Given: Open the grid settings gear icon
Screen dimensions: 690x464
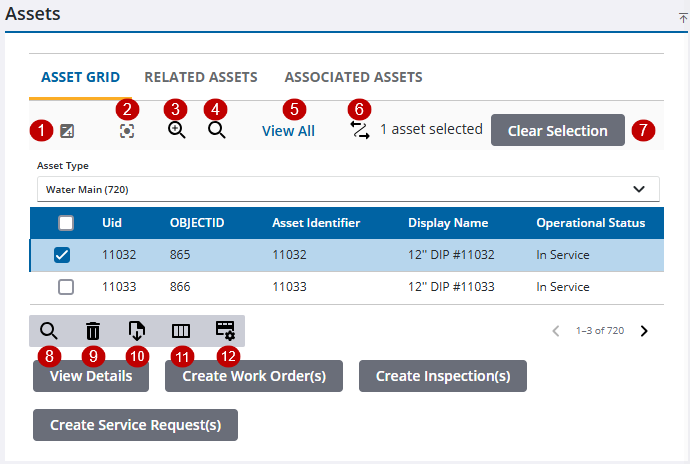Looking at the screenshot, I should [x=225, y=330].
